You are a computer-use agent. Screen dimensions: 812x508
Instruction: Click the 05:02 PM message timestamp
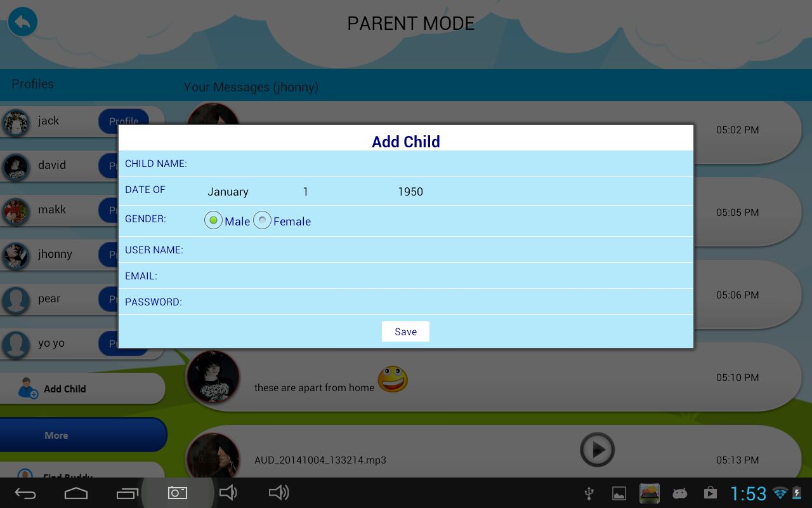tap(737, 130)
